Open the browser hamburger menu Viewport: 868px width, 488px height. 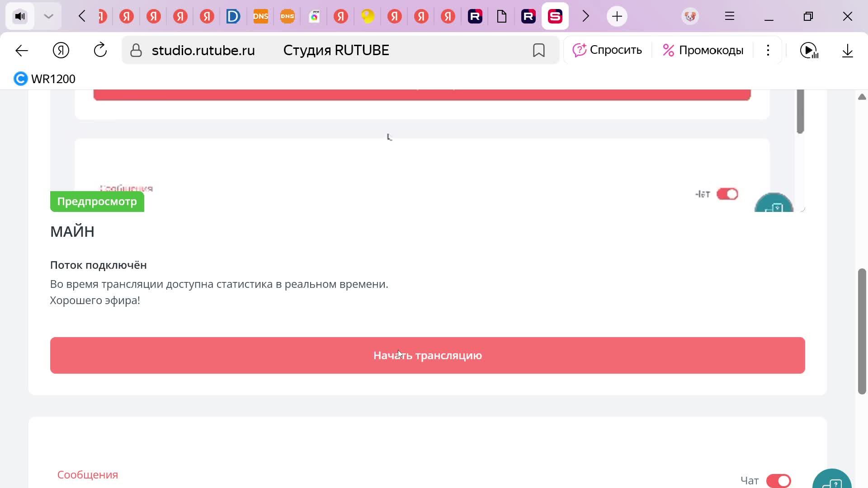pyautogui.click(x=729, y=16)
